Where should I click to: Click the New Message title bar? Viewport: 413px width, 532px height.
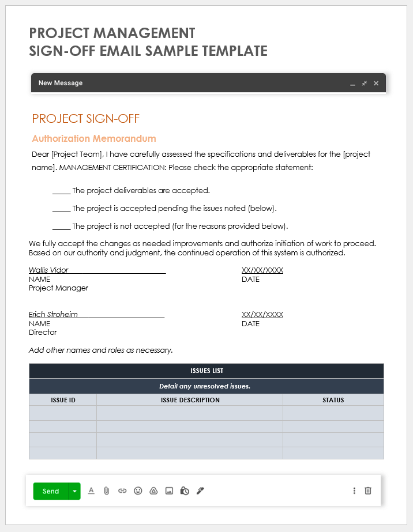(x=173, y=83)
